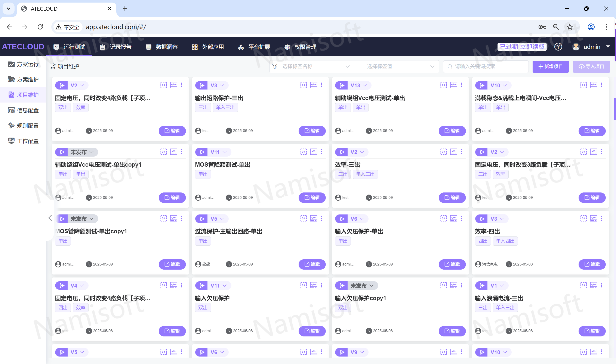Open the chart icon on 辅助绕组Vcc电压测试-单出 card
This screenshot has height=364, width=616.
453,85
